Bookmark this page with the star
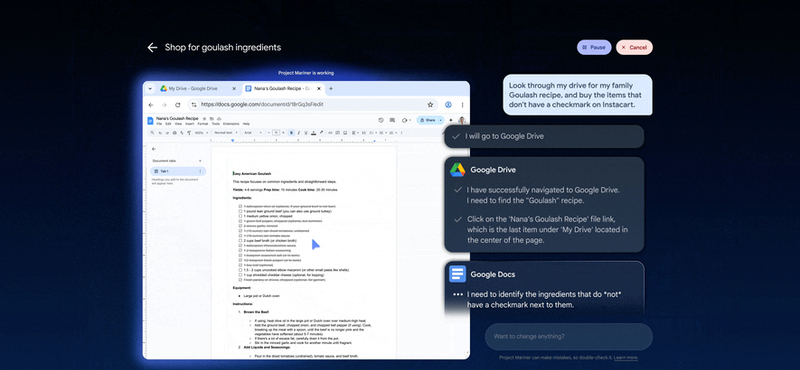The image size is (800, 370). point(430,105)
